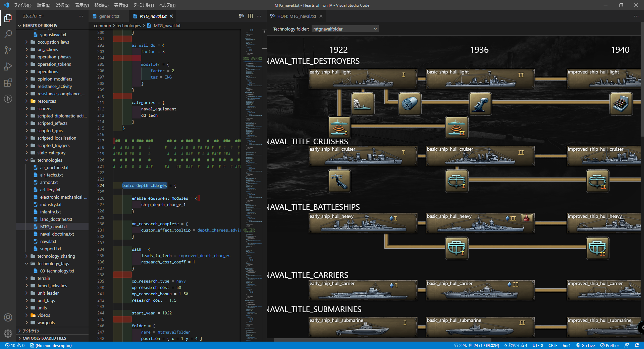Open the ファイル(F) menu

point(23,5)
